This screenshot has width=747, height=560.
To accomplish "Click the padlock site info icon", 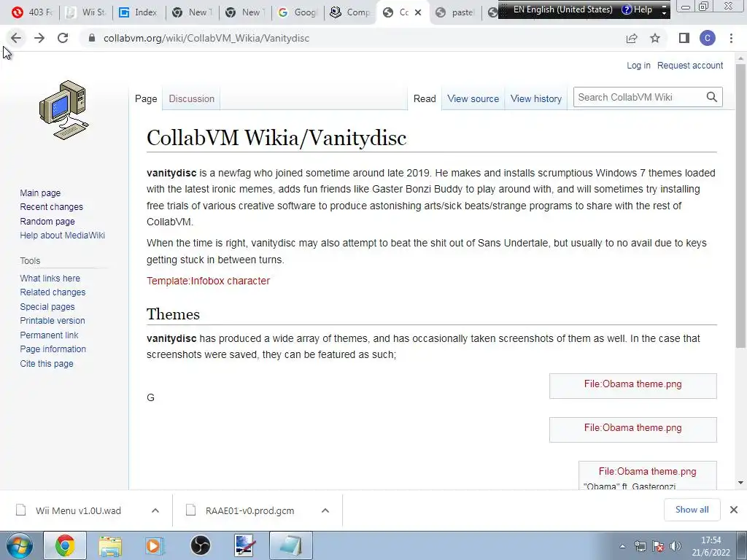I will [92, 38].
